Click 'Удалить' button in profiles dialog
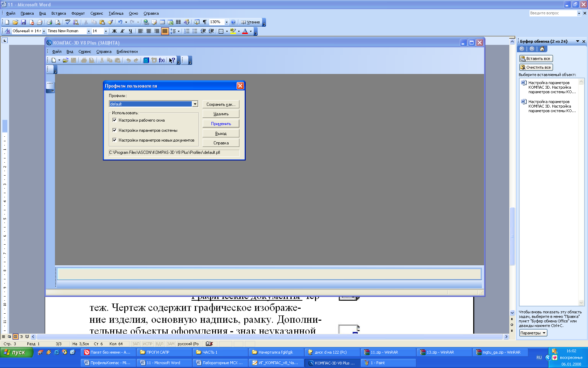 (x=221, y=114)
